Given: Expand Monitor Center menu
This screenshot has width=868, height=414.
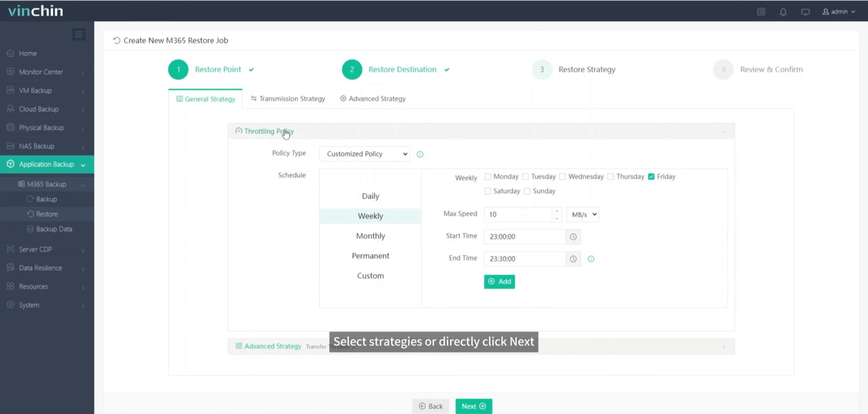Looking at the screenshot, I should (x=47, y=72).
